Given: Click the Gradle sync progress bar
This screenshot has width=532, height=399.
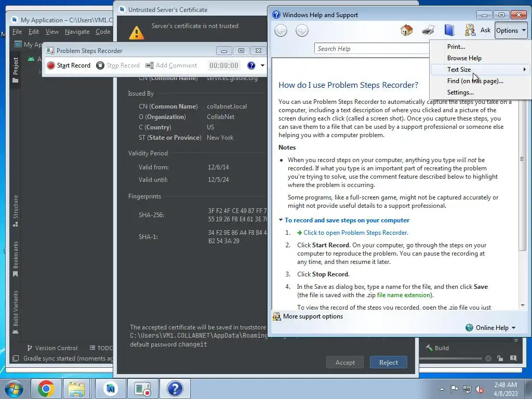Looking at the screenshot, I should coord(450,358).
